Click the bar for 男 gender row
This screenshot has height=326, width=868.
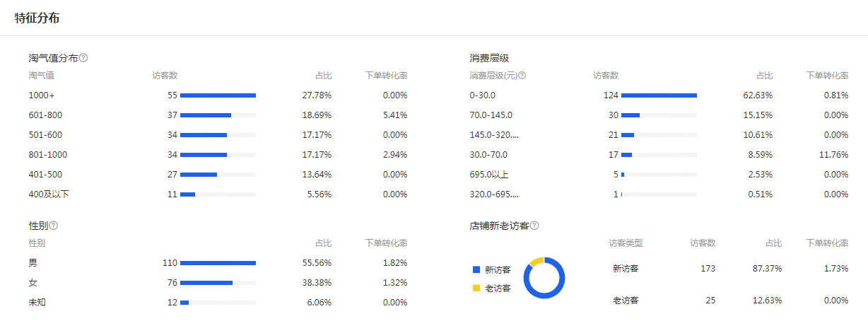pos(218,262)
